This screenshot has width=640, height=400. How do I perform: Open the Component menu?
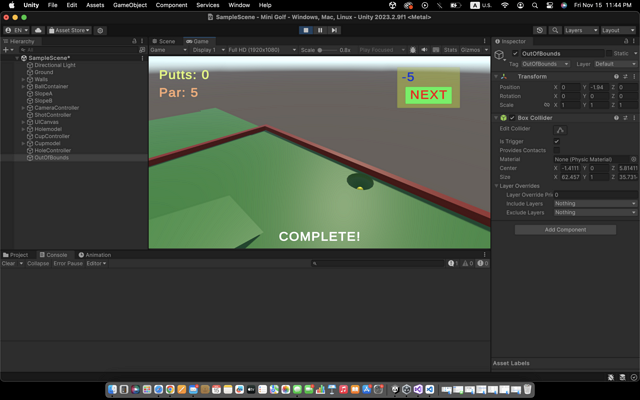(171, 5)
